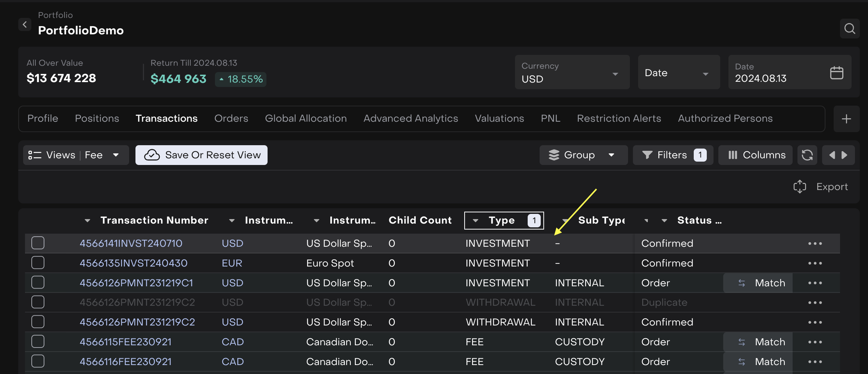This screenshot has width=868, height=374.
Task: Click Save Or Reset View button
Action: (x=202, y=155)
